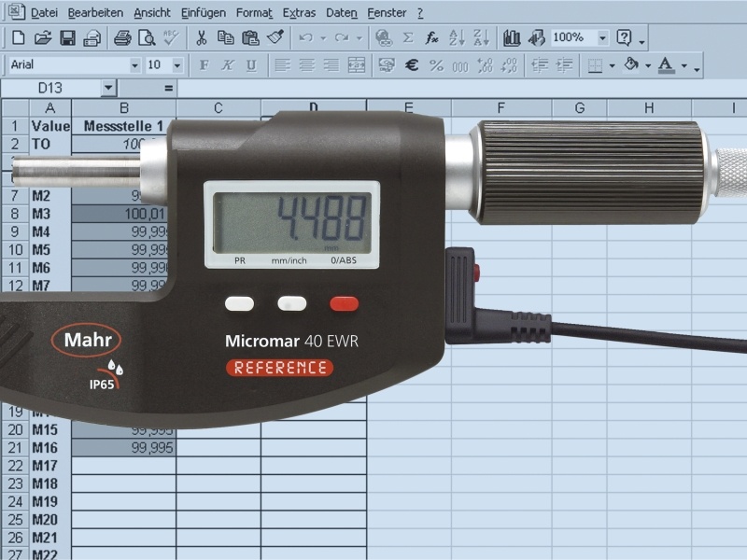Expand the Arial font name dropdown

click(135, 65)
